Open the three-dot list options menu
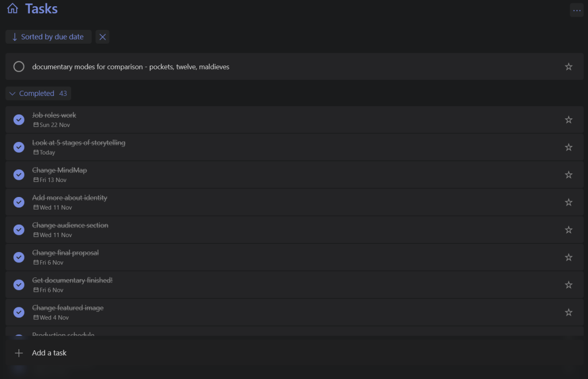 [577, 10]
